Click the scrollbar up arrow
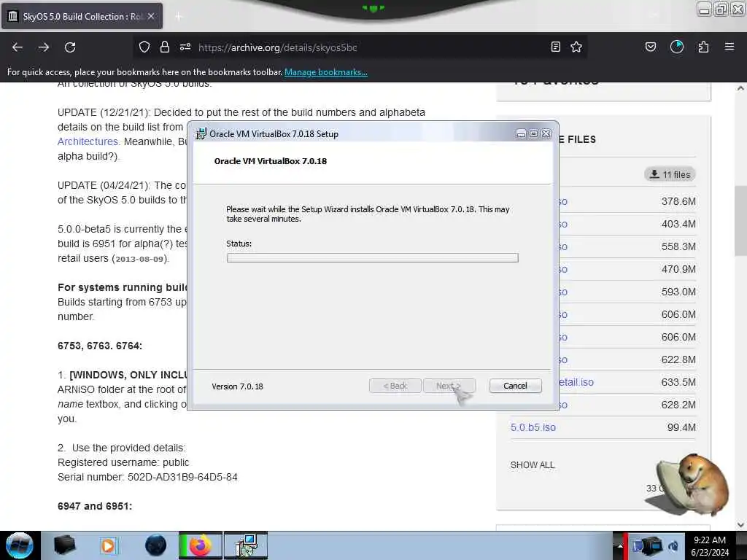 click(x=740, y=88)
